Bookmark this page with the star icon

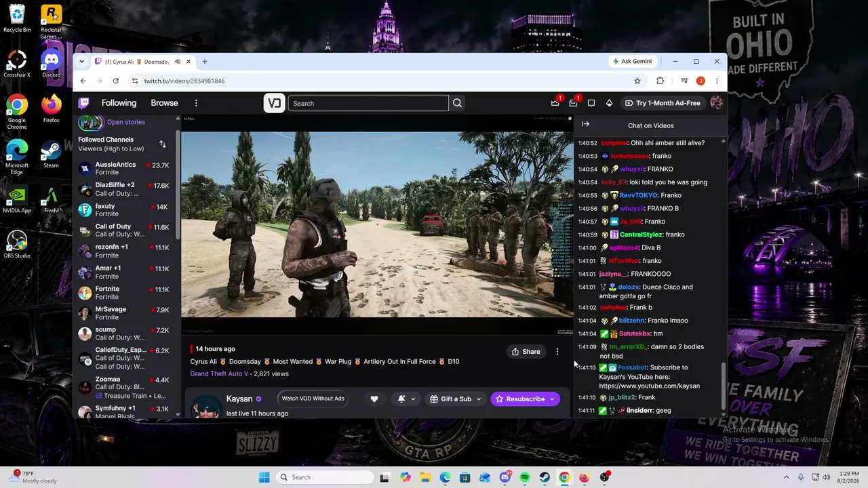point(637,81)
